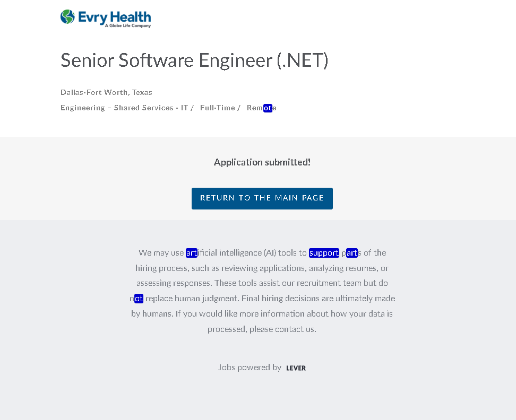Click highlighted "art" in the word parts
This screenshot has width=516, height=420.
pos(352,253)
